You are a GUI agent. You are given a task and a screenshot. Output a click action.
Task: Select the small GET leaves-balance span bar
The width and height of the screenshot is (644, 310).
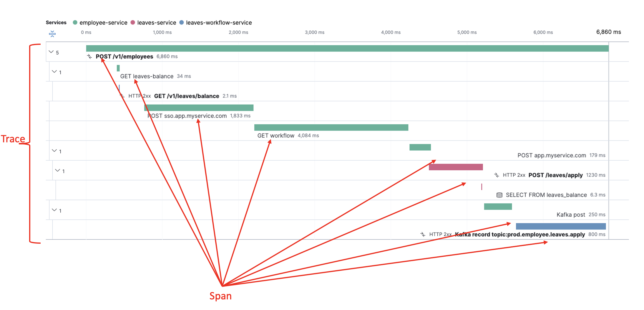click(x=118, y=68)
